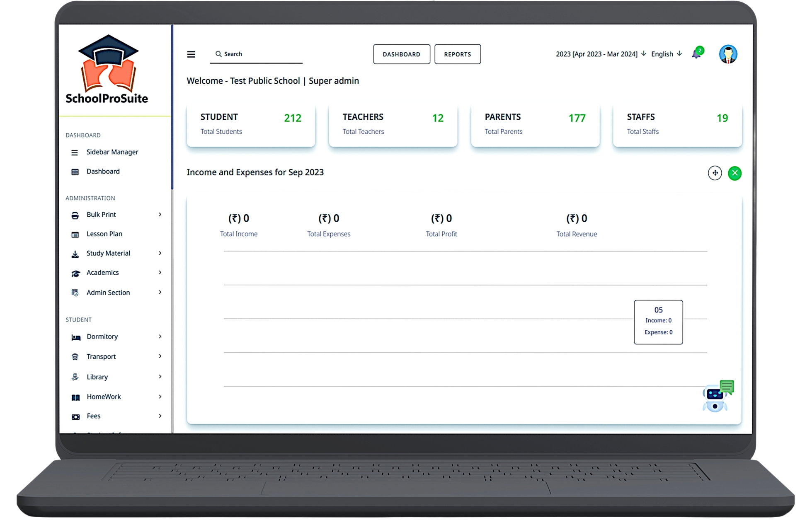Click the Dormitory bed icon
812x520 pixels.
[x=76, y=337]
